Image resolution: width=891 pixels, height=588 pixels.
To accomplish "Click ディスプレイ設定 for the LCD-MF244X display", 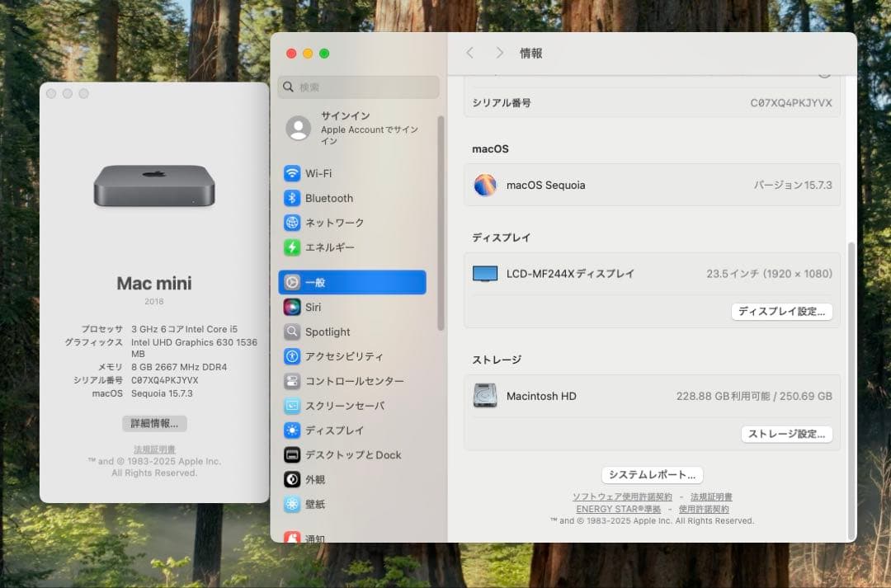I will [782, 312].
